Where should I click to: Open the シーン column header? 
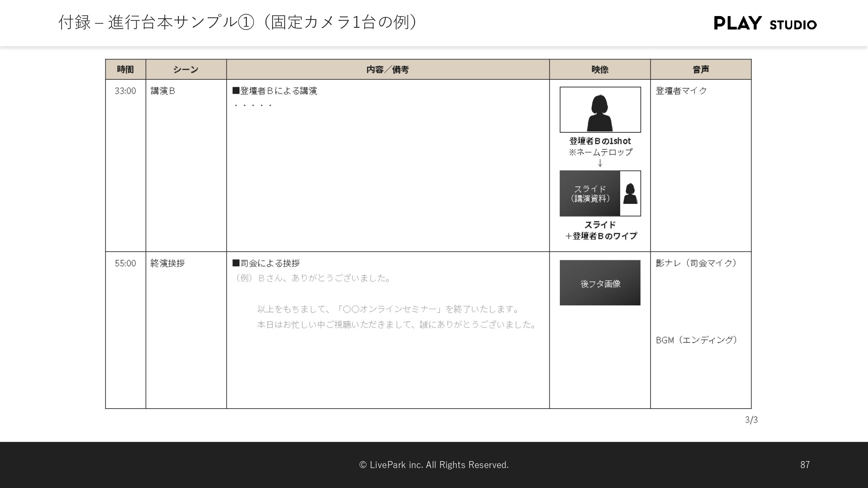(186, 69)
